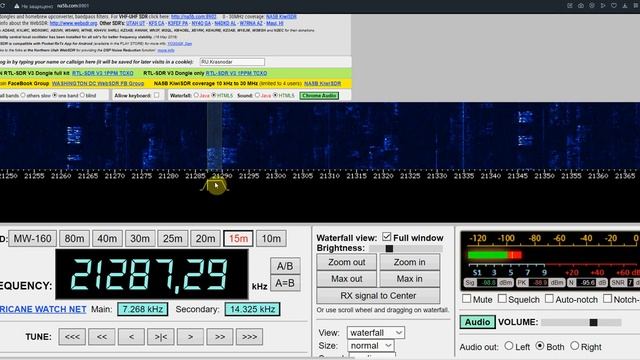Screen dimensions: 640x360
Task: Open the HURRICANE WATCH NET link
Action: tap(43, 309)
